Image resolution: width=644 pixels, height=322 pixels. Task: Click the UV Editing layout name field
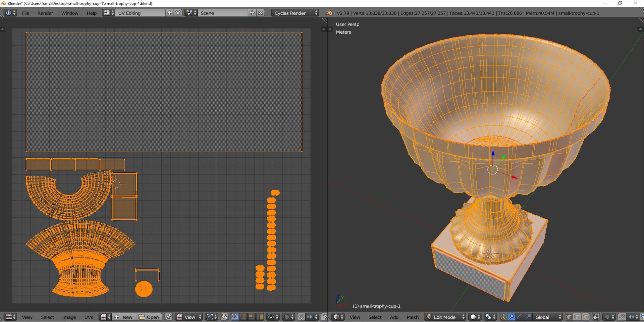click(x=140, y=13)
